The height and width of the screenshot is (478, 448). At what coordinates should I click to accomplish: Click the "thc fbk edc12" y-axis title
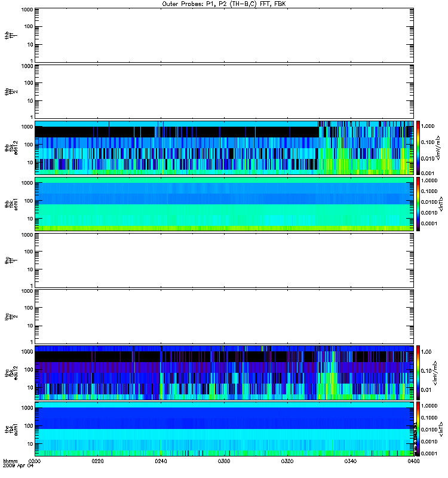coord(11,372)
